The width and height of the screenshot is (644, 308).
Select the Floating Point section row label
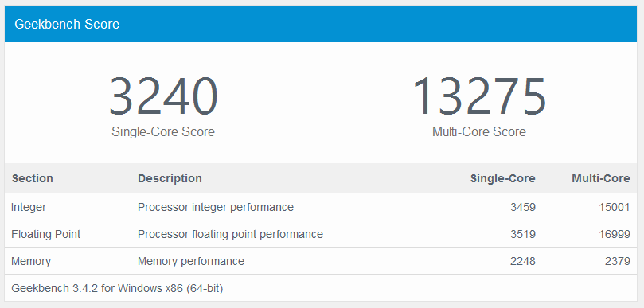pos(46,234)
